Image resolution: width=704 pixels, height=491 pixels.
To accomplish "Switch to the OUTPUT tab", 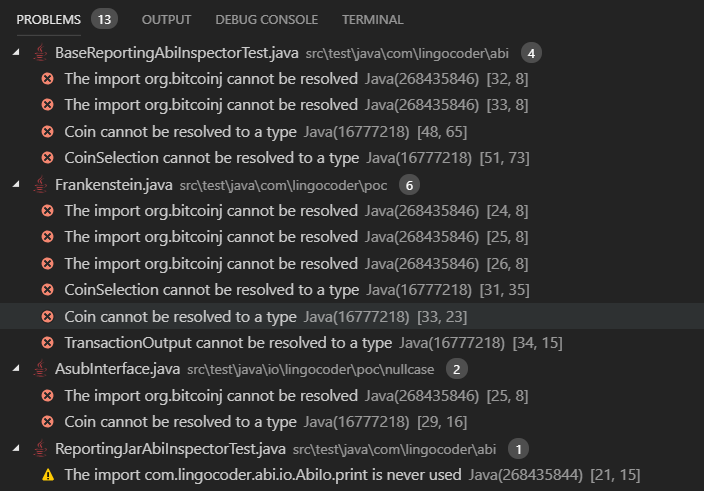I will [x=166, y=20].
